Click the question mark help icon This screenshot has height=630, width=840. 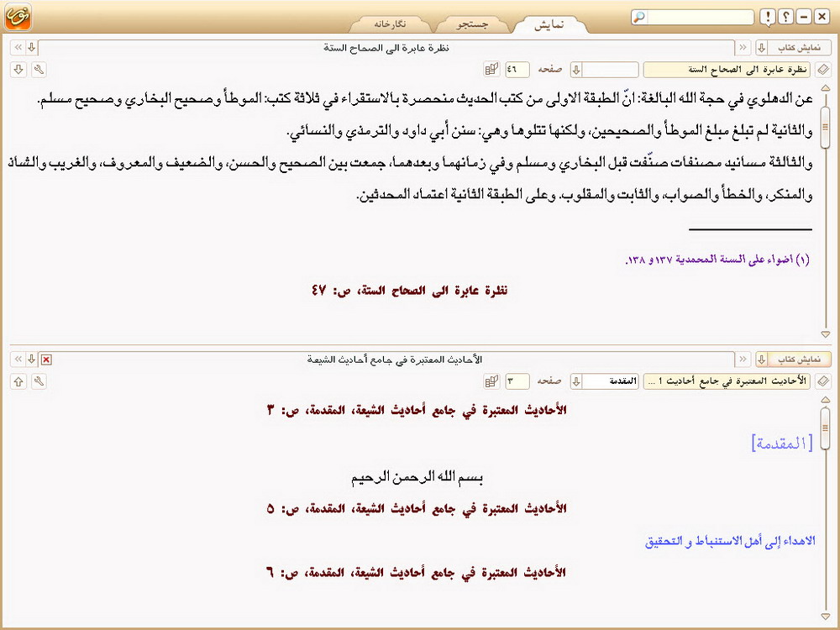pos(786,18)
